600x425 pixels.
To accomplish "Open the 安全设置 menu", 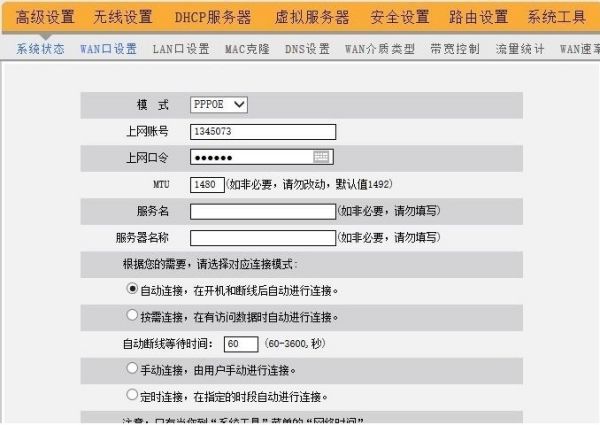I will [399, 17].
